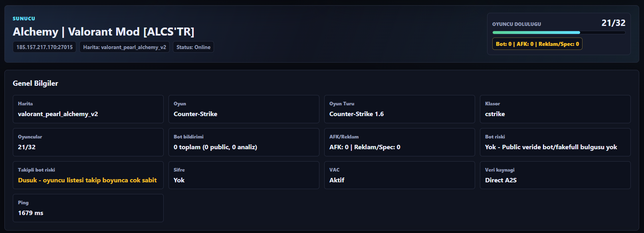Select 21/32 value in the Oyuncular card
This screenshot has width=644, height=233.
[x=27, y=147]
